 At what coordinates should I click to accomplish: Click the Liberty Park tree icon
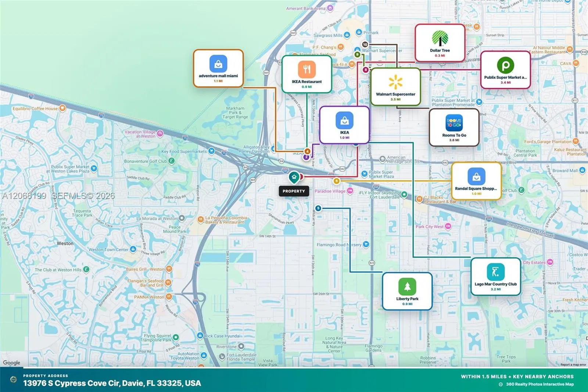(x=407, y=286)
